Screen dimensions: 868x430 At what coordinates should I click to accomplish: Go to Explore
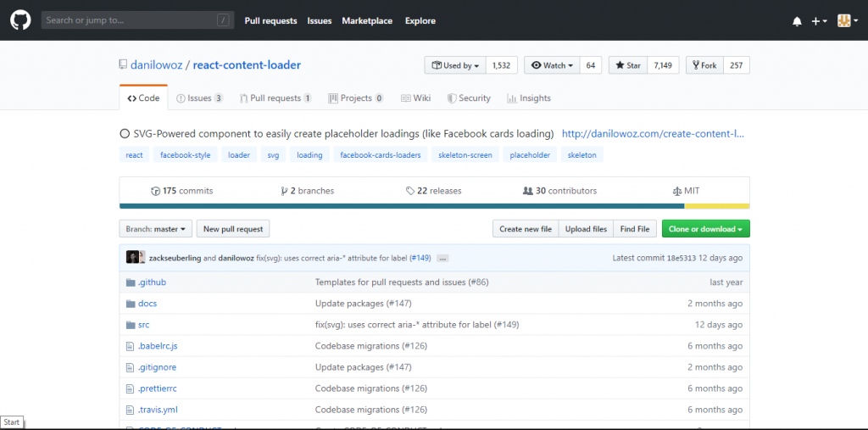(x=420, y=21)
